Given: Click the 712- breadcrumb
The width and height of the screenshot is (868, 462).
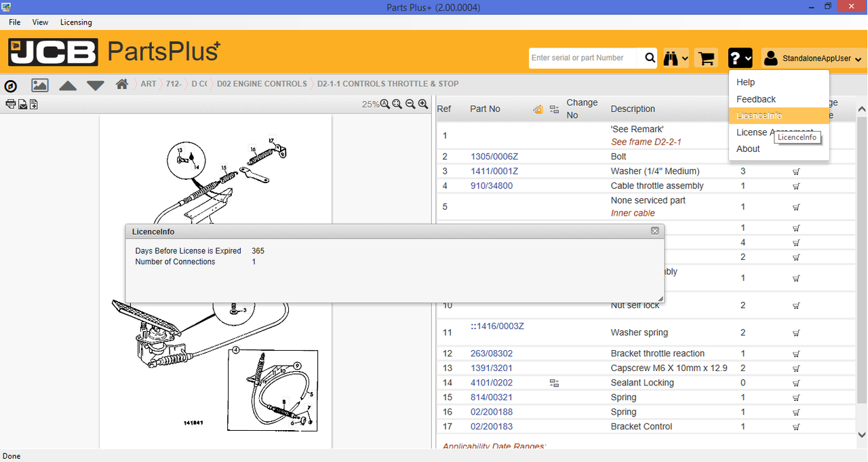Looking at the screenshot, I should click(x=174, y=84).
